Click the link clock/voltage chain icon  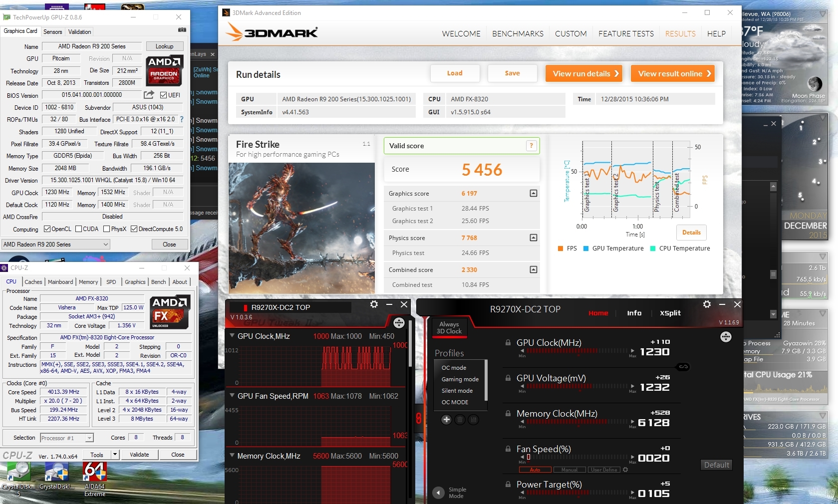683,367
